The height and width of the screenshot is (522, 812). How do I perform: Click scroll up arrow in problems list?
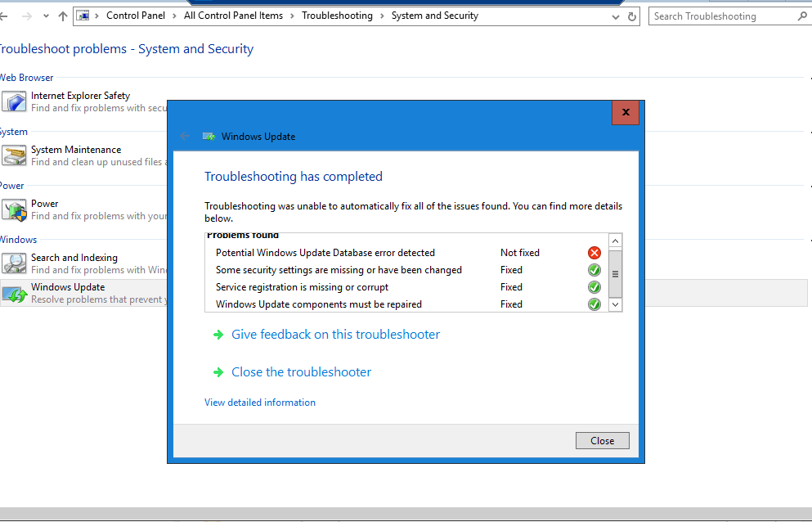(x=615, y=241)
